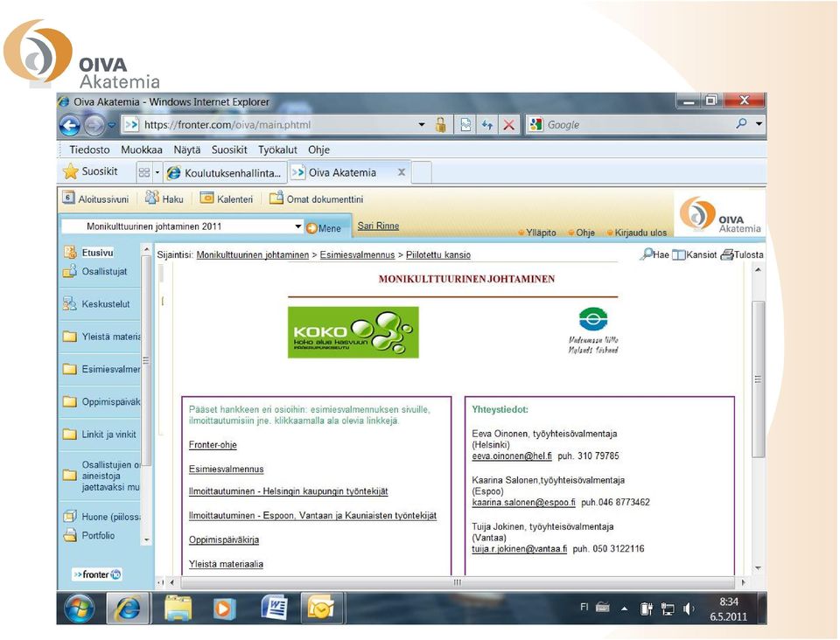The height and width of the screenshot is (640, 840).
Task: Open the address bar history dropdown arrow
Action: tap(422, 125)
